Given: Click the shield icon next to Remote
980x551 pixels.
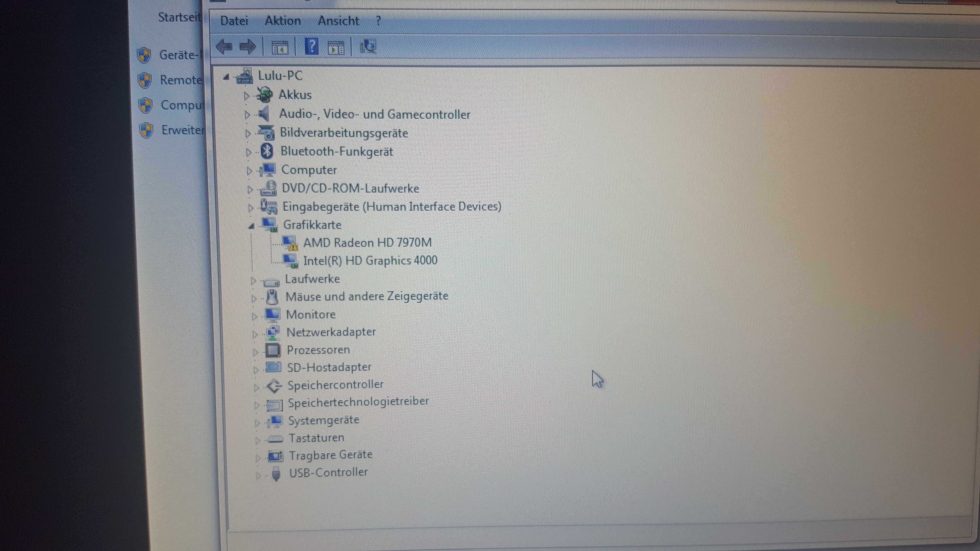Looking at the screenshot, I should point(145,80).
